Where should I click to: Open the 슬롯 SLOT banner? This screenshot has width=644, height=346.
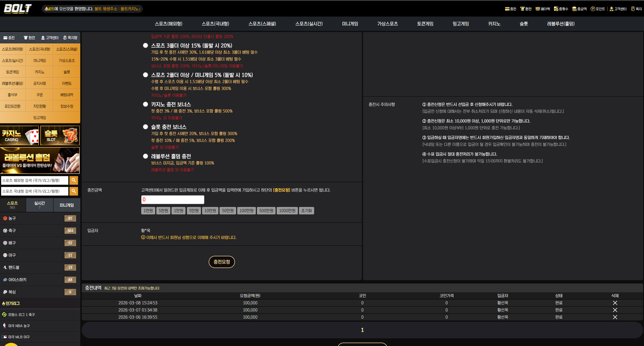(60, 136)
